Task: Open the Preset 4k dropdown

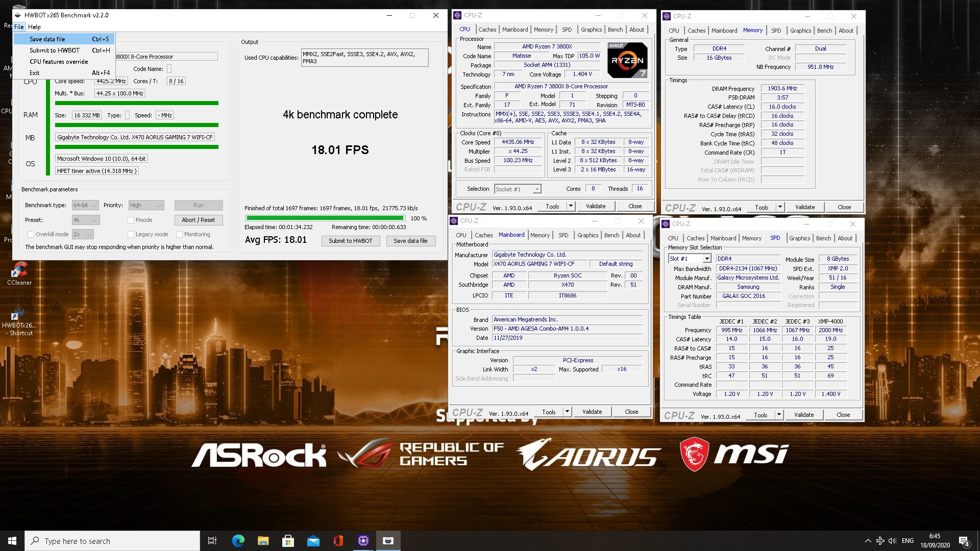Action: tap(86, 220)
